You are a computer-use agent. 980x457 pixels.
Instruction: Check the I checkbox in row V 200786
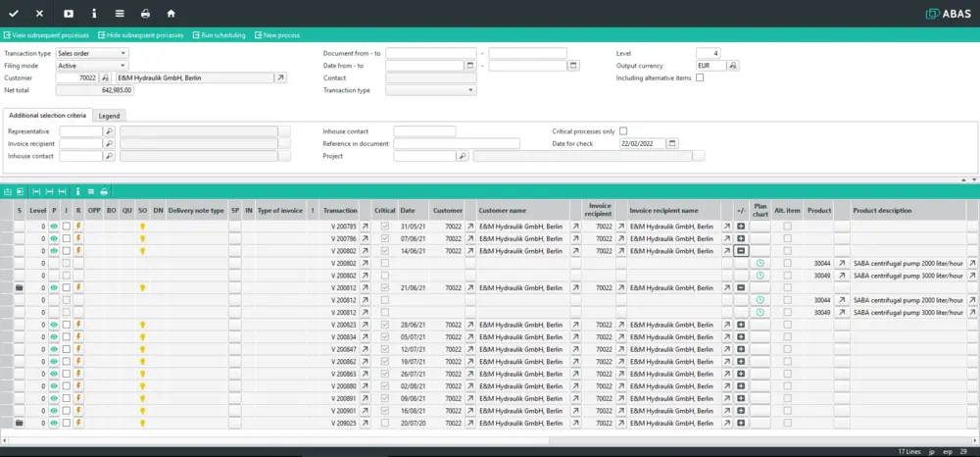(67, 238)
